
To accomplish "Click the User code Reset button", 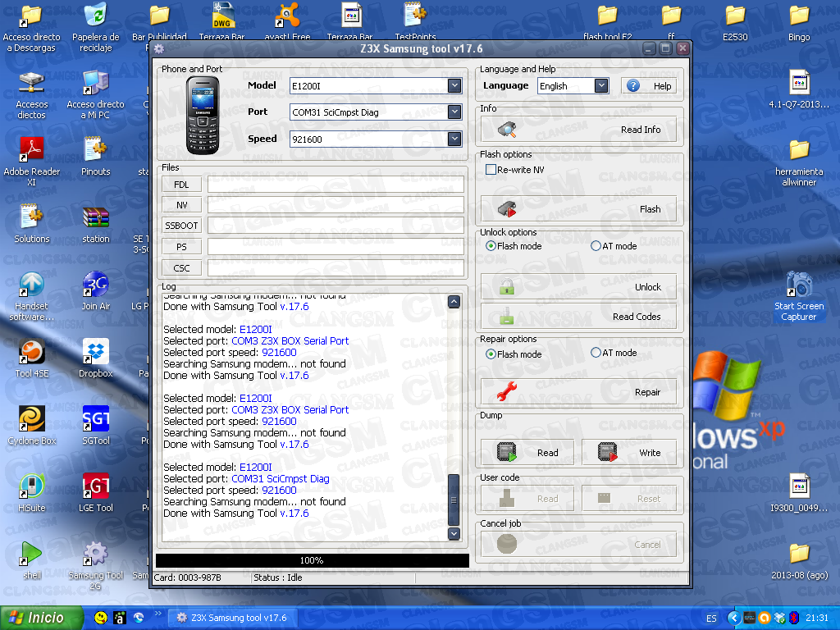I will coord(629,499).
